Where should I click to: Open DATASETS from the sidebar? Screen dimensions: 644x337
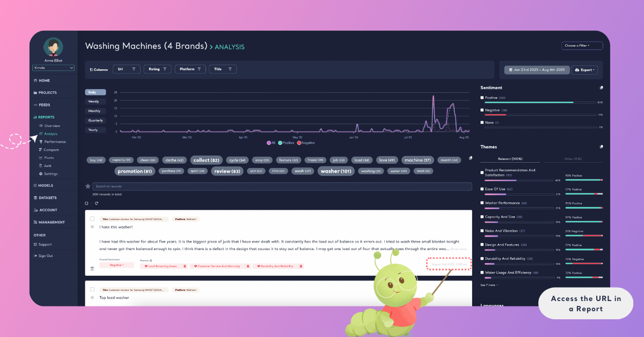pyautogui.click(x=45, y=197)
